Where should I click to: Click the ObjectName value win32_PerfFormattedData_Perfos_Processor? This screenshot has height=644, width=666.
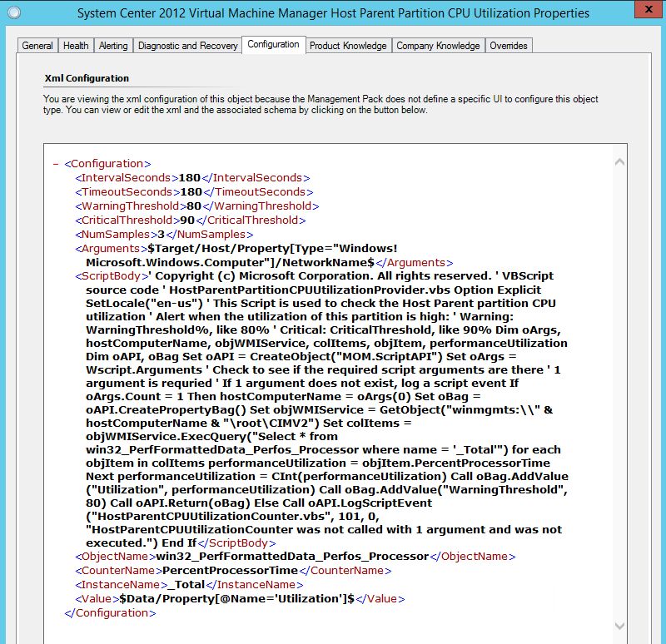293,557
